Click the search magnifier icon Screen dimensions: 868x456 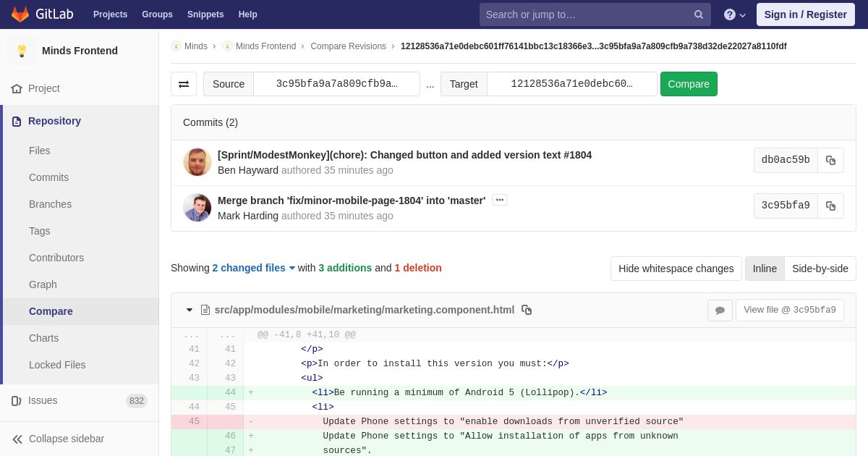pyautogui.click(x=698, y=14)
